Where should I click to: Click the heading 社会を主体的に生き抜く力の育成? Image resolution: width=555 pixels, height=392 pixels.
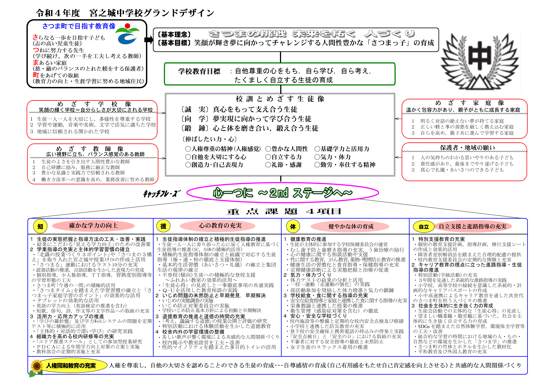point(452,306)
